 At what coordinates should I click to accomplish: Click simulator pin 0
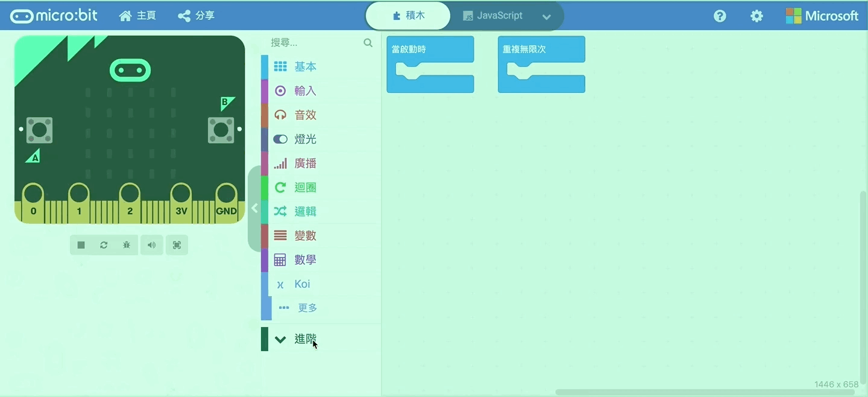point(33,202)
